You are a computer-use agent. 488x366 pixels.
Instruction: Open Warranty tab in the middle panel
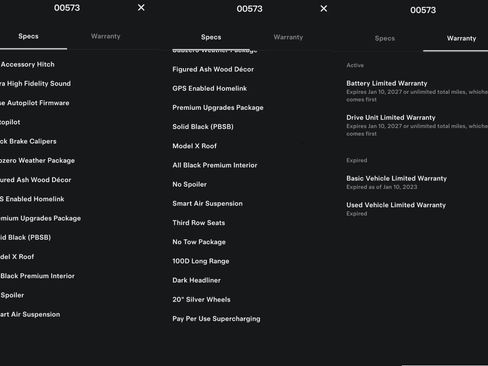(288, 37)
